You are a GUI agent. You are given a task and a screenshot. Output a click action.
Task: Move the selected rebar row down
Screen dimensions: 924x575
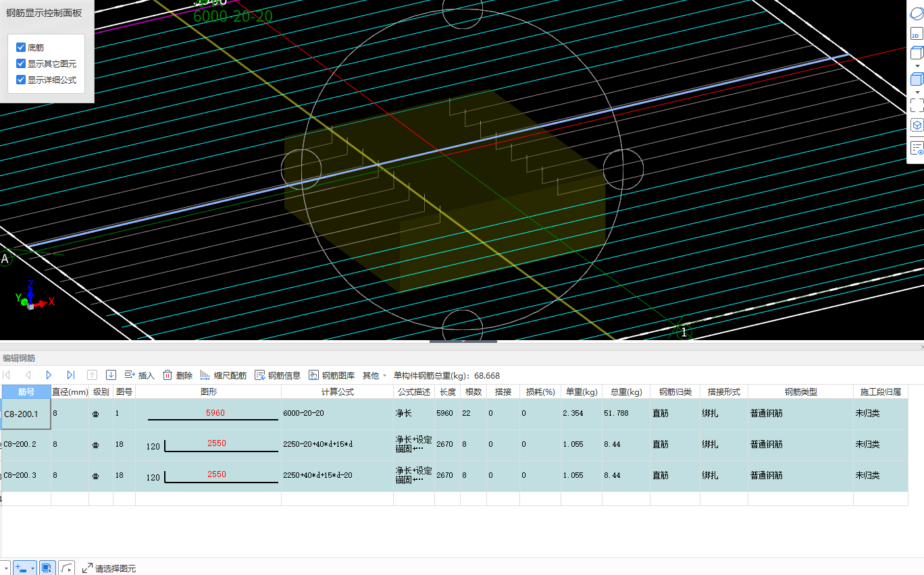pos(111,375)
